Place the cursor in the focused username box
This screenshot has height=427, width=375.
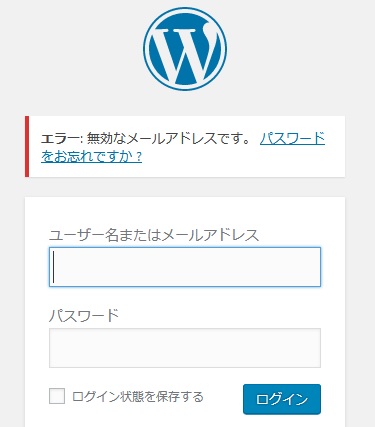(x=185, y=267)
